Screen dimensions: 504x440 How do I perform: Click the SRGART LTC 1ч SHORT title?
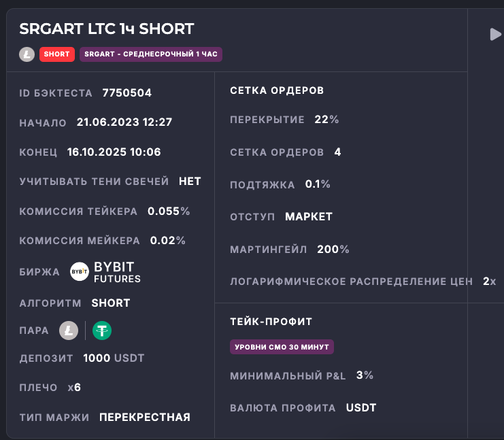pyautogui.click(x=107, y=29)
